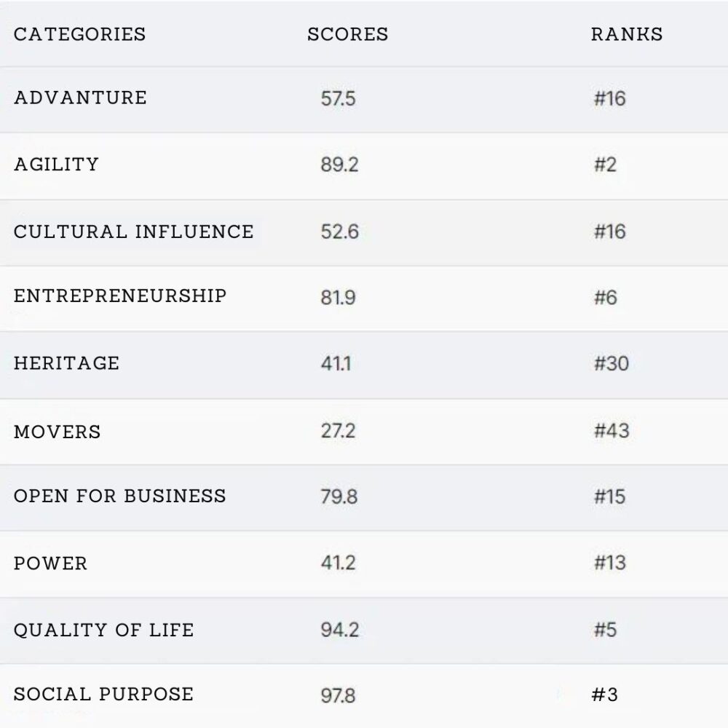Select the 94.2 Quality of Life score
Viewport: 728px width, 728px height.
339,630
